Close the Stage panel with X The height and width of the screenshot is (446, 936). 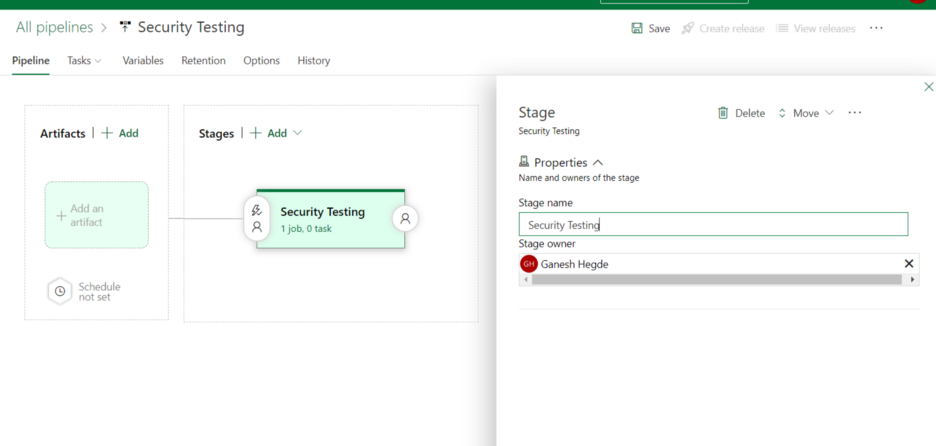[x=928, y=87]
